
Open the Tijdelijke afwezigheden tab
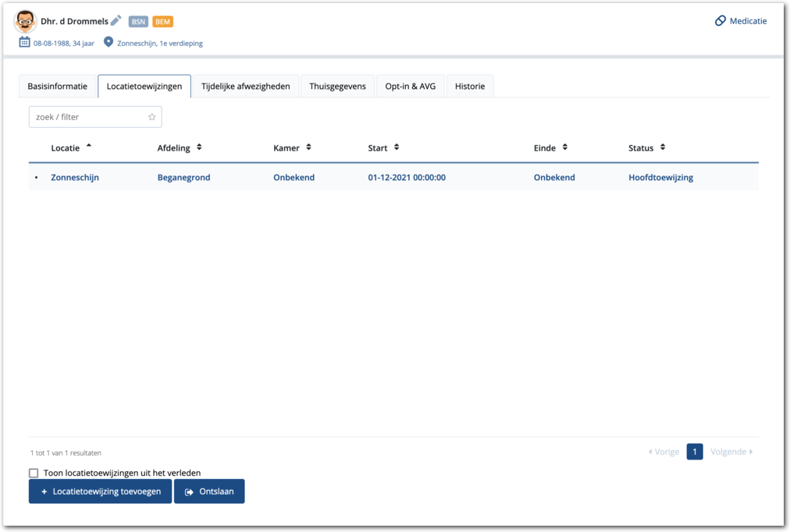(245, 87)
